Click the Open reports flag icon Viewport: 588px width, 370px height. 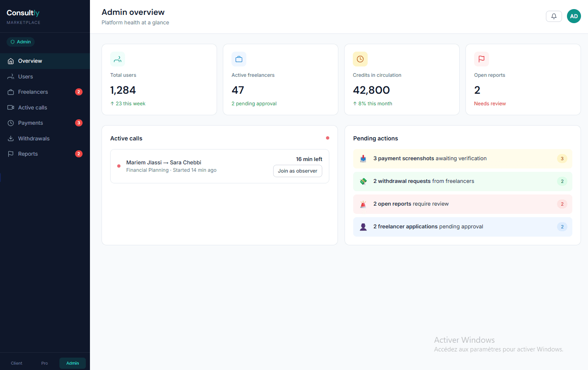coord(482,59)
